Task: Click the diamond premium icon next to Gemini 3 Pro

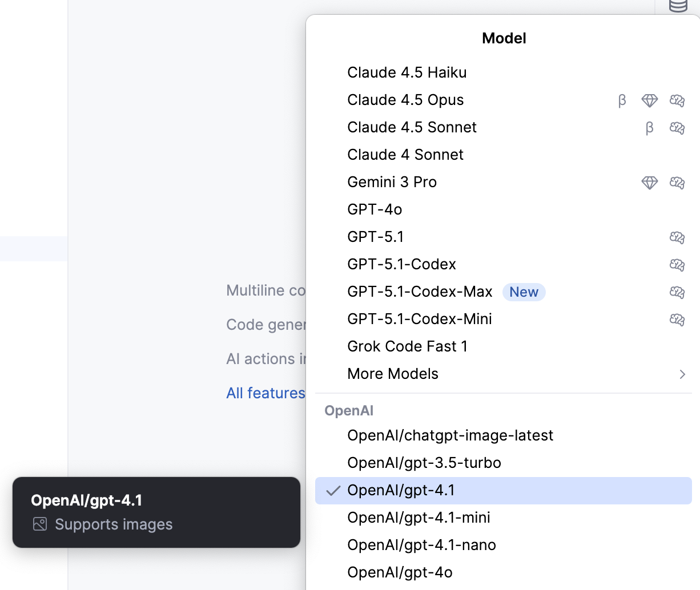Action: 649,183
